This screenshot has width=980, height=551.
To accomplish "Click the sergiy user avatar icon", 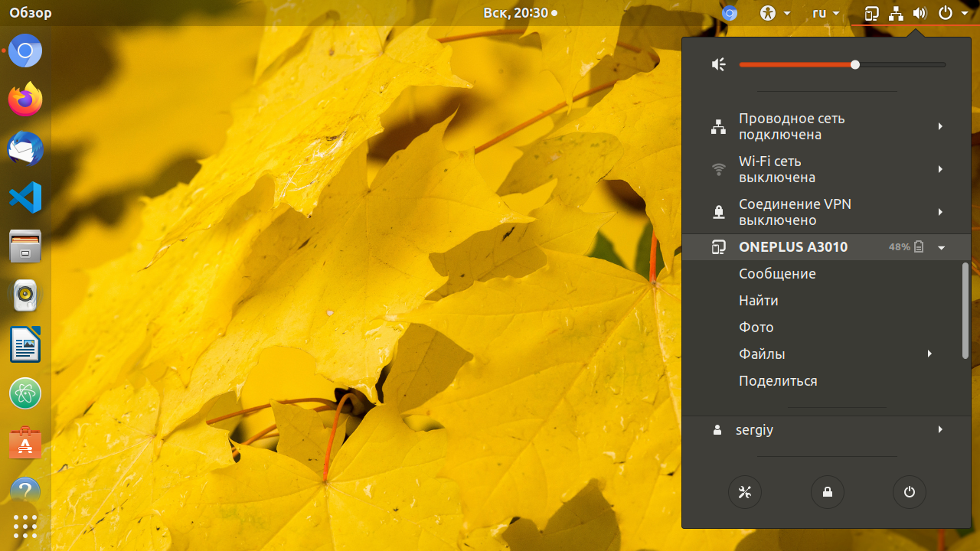I will 717,431.
